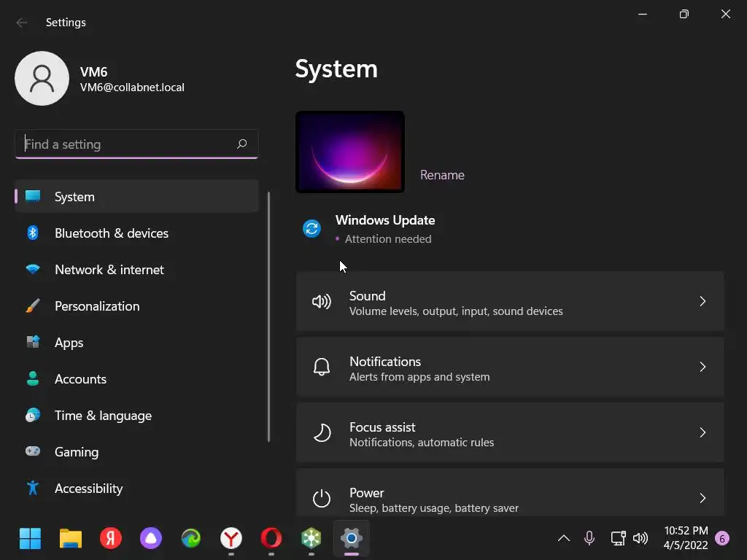Click the sidebar vertical scrollbar

(268, 316)
